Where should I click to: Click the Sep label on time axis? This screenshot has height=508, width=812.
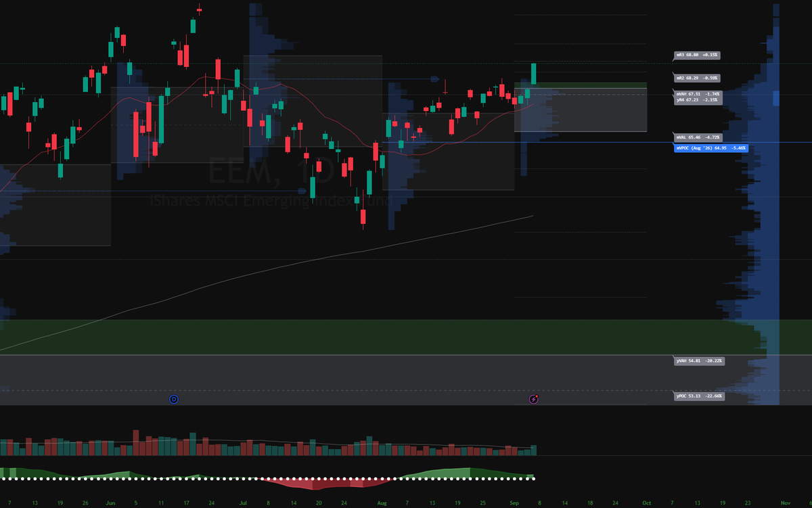pos(515,503)
